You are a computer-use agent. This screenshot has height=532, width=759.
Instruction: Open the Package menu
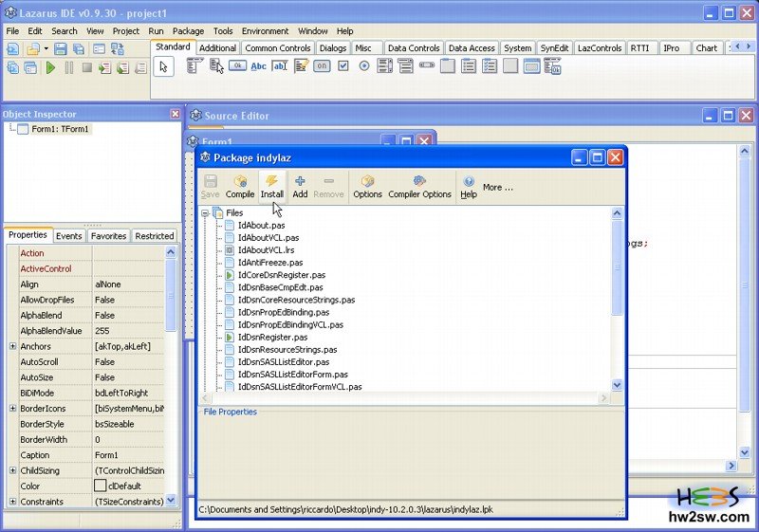[188, 31]
